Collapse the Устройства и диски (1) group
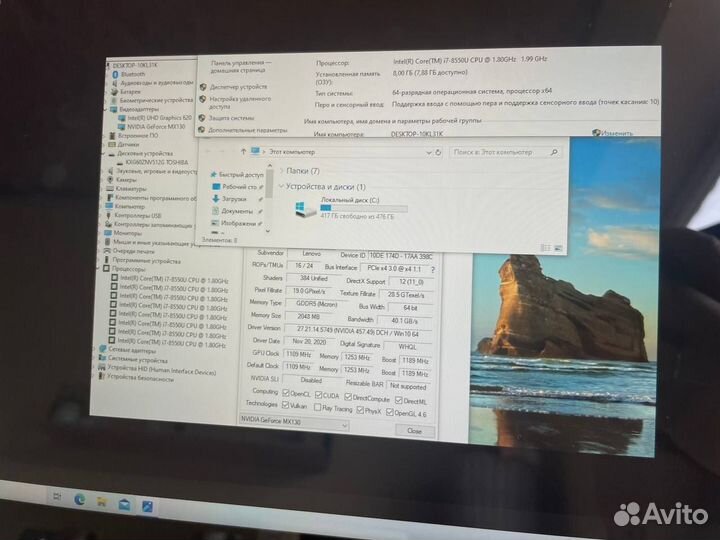Image resolution: width=720 pixels, height=540 pixels. (x=281, y=186)
